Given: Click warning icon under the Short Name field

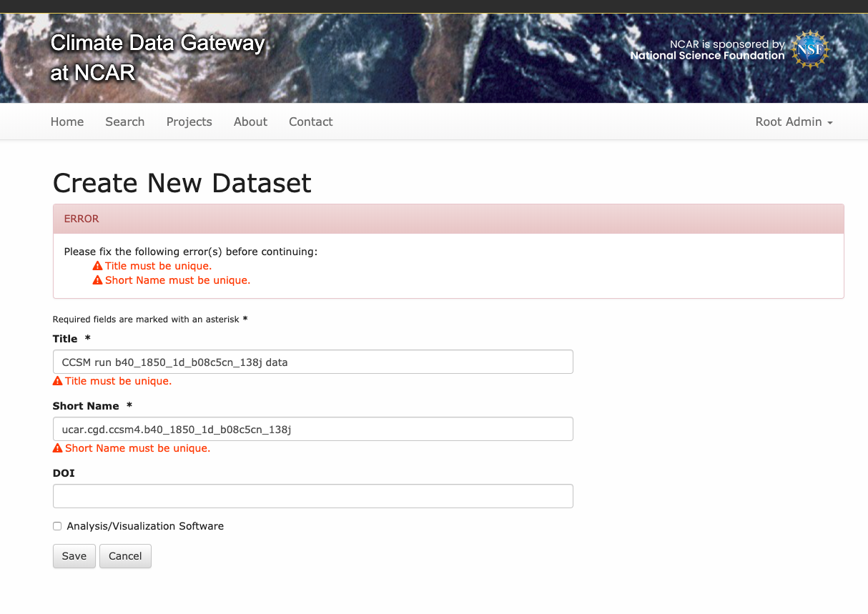Looking at the screenshot, I should tap(58, 448).
